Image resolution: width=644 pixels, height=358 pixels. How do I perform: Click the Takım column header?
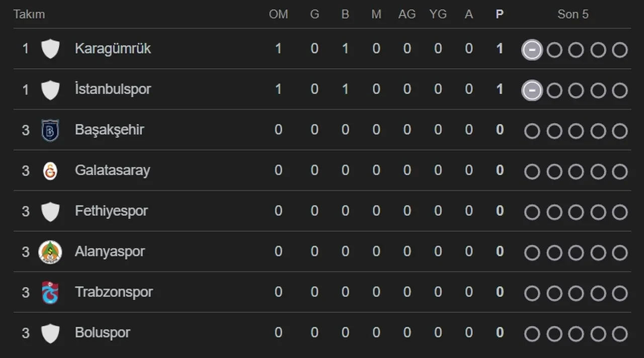[x=29, y=14]
